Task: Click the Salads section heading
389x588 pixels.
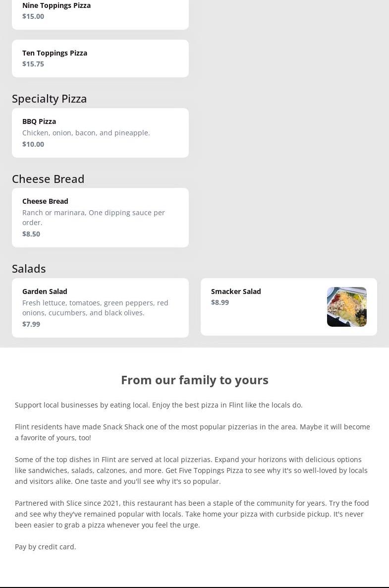Action: [29, 268]
